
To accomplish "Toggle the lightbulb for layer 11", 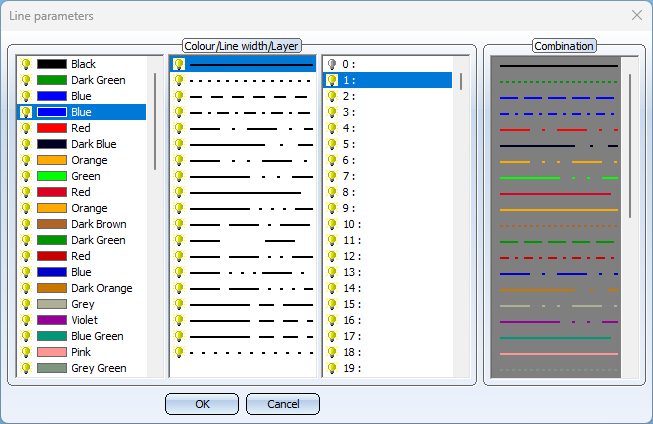I will coord(332,240).
